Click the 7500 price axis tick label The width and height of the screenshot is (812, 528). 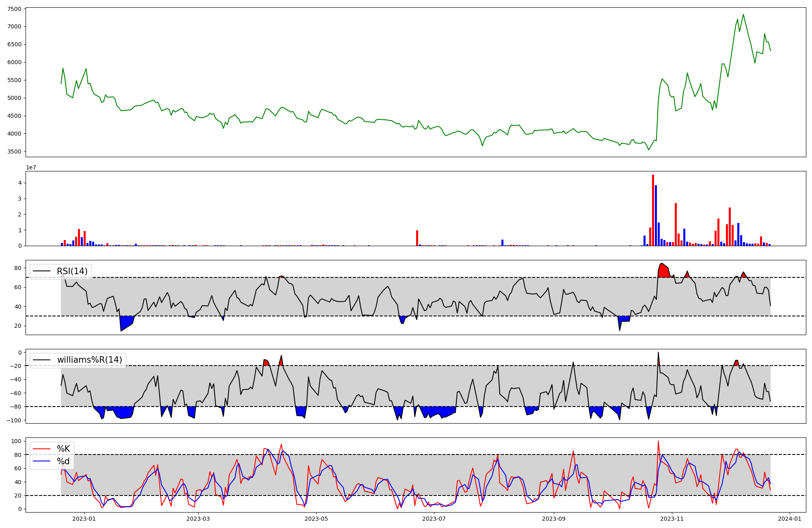click(x=14, y=9)
